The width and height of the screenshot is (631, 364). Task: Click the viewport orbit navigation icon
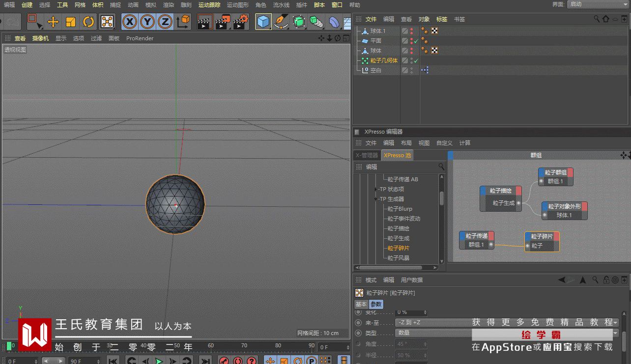[x=338, y=38]
